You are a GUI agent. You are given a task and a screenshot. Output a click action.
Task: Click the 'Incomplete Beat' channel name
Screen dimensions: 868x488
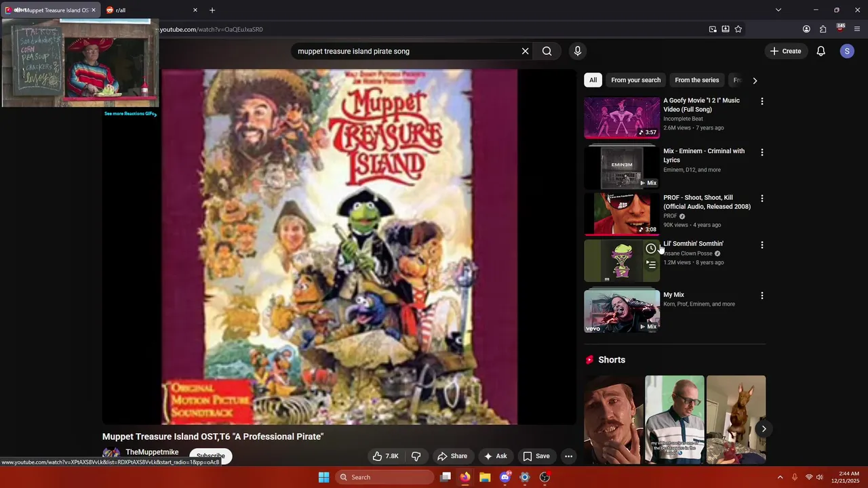pyautogui.click(x=683, y=119)
